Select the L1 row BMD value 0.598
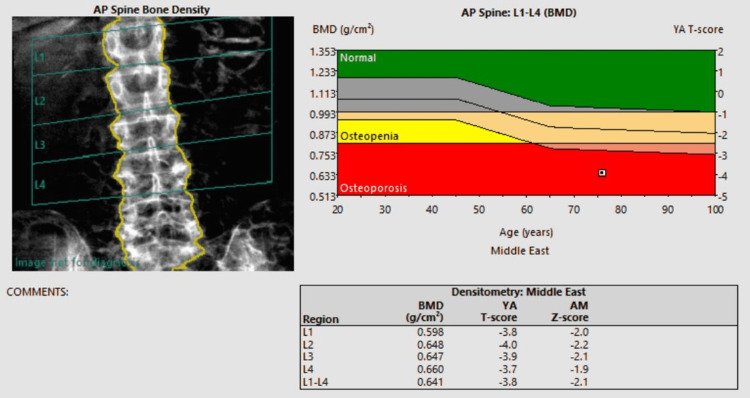 pyautogui.click(x=430, y=332)
